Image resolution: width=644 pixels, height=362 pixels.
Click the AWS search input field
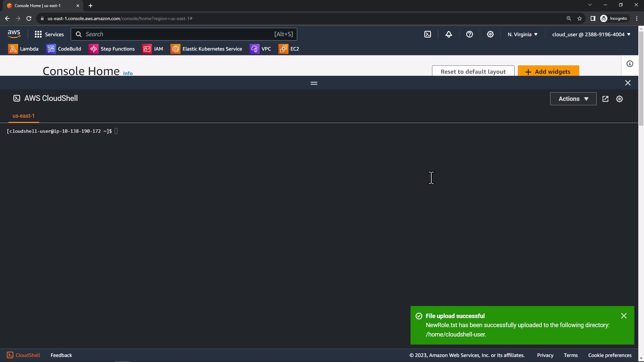point(178,34)
